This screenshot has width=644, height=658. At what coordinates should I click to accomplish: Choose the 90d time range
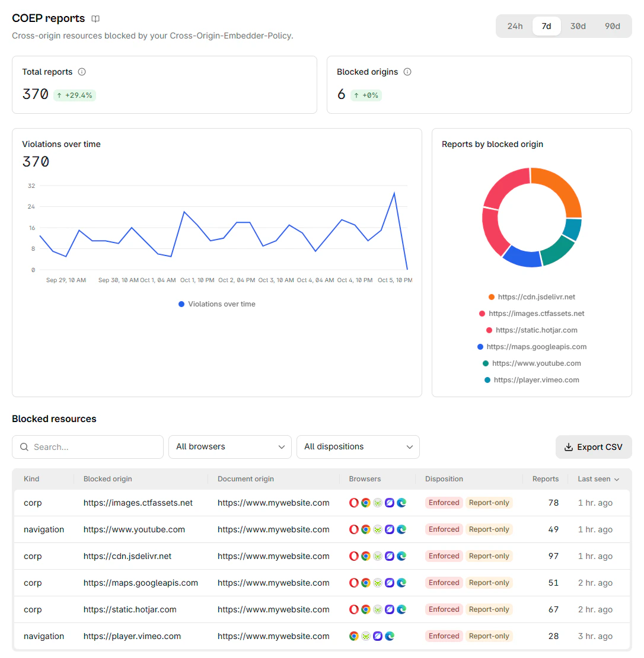[612, 26]
